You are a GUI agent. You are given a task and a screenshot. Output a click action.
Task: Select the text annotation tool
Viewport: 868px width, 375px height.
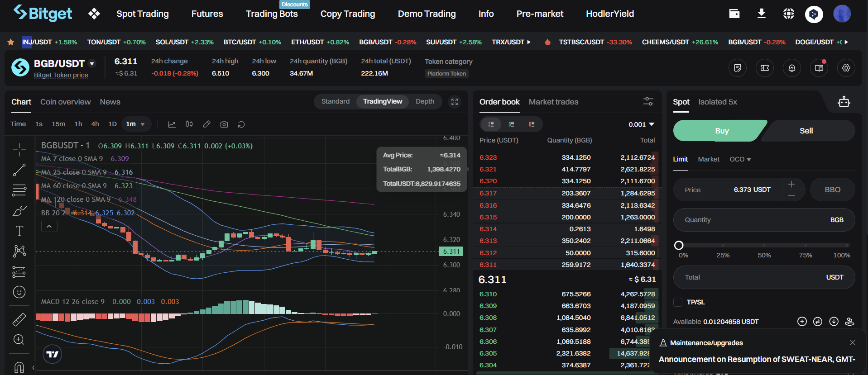point(19,231)
